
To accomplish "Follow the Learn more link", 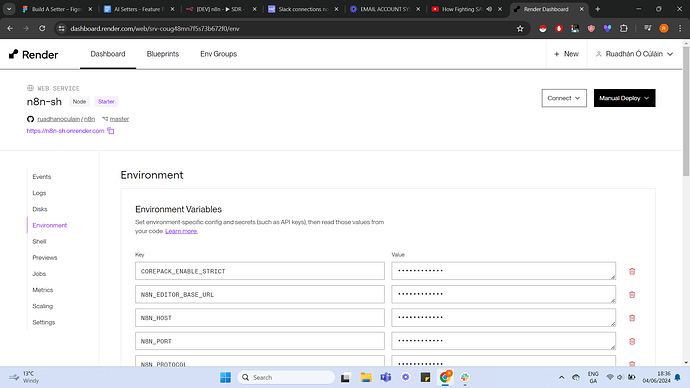I will (181, 231).
